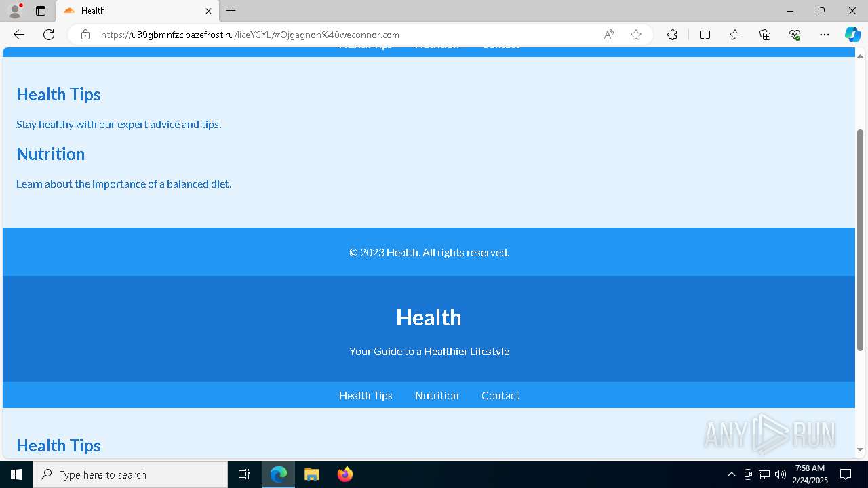The height and width of the screenshot is (488, 868).
Task: Open the Extensions puzzle icon
Action: click(x=672, y=35)
